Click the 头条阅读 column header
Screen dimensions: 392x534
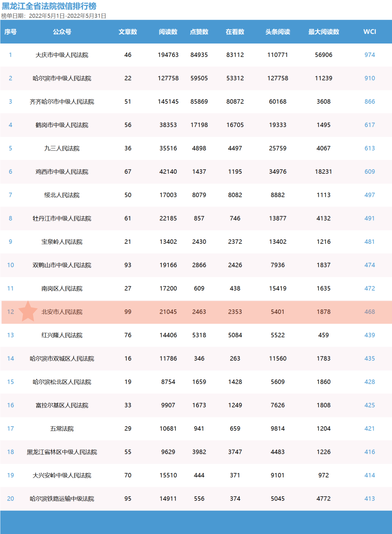(x=278, y=32)
